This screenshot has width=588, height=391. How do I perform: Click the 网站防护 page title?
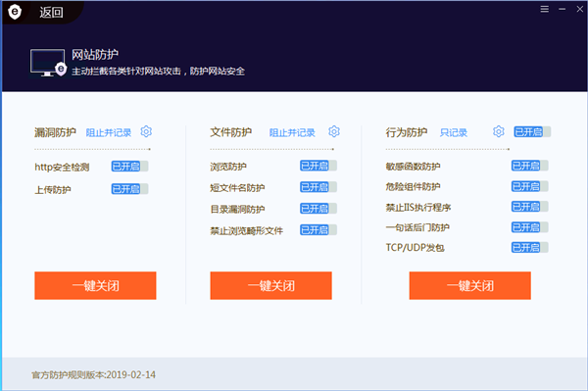tap(95, 55)
